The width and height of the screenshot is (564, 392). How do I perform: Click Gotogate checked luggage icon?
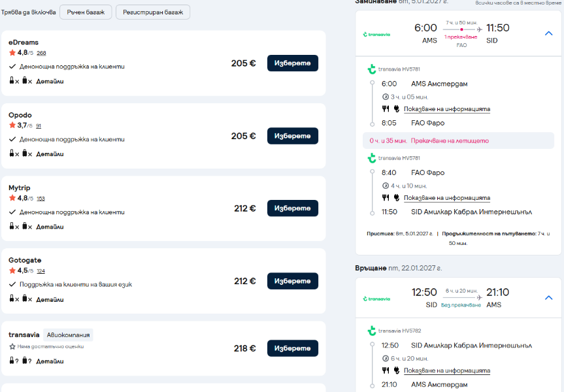24,299
